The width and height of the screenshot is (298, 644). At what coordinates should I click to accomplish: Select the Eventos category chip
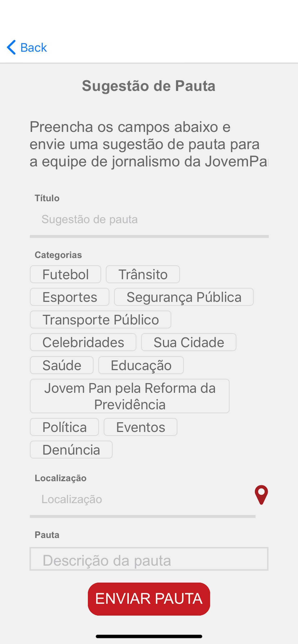click(x=141, y=427)
